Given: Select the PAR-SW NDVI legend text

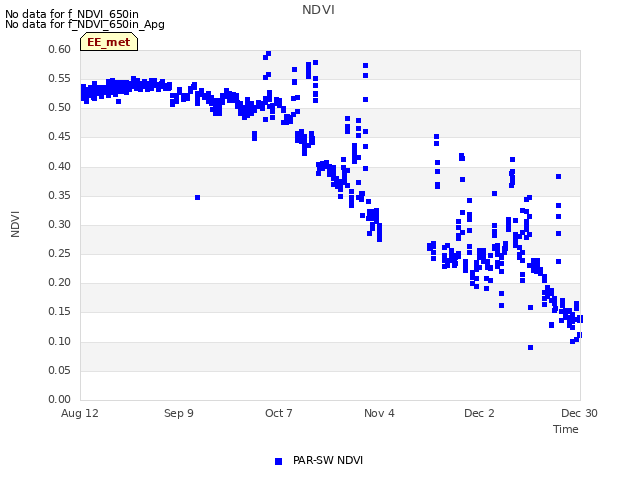Looking at the screenshot, I should 328,460.
